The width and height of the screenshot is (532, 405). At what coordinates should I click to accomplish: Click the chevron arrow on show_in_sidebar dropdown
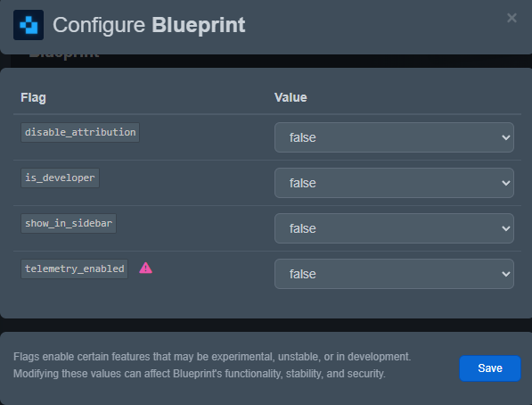[x=505, y=228]
